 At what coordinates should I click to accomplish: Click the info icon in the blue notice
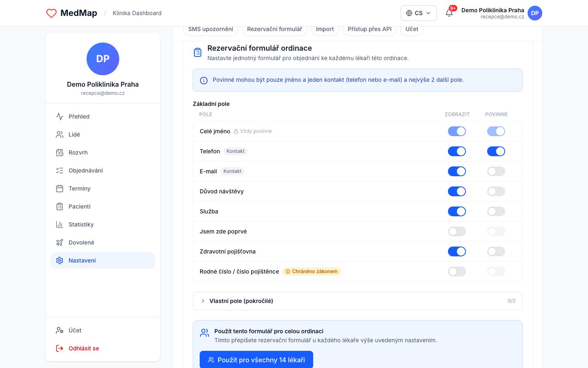[x=204, y=81]
